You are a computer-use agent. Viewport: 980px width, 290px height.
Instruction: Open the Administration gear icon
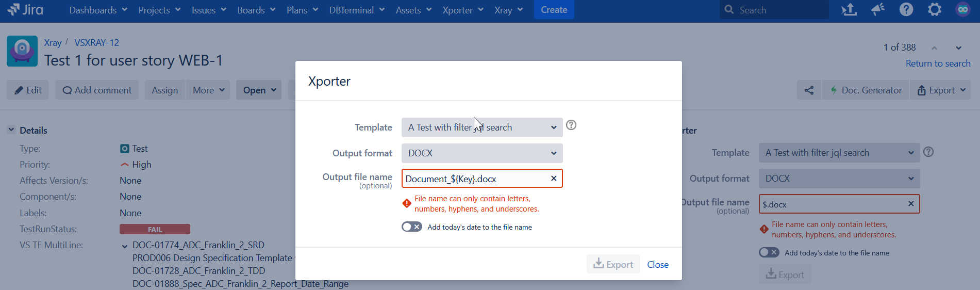[935, 9]
